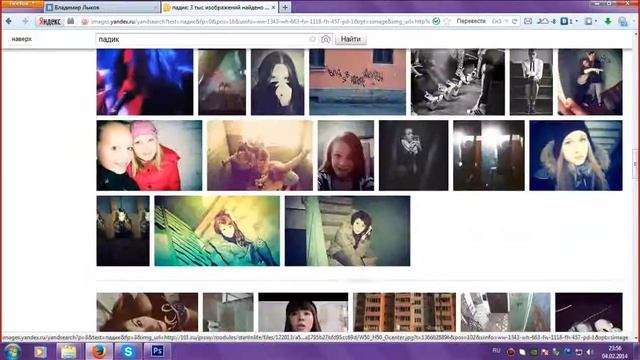The image size is (640, 360).
Task: Click the Перевести translate button
Action: coord(471,21)
